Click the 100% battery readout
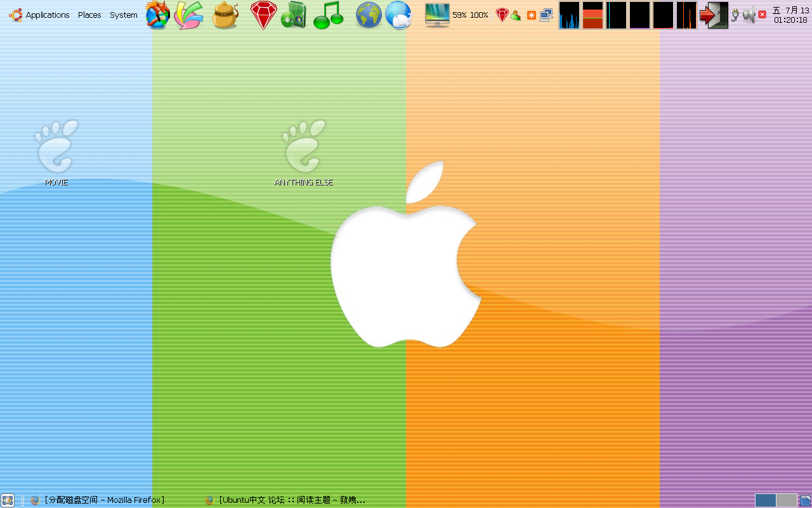Image resolution: width=812 pixels, height=508 pixels. click(x=479, y=15)
